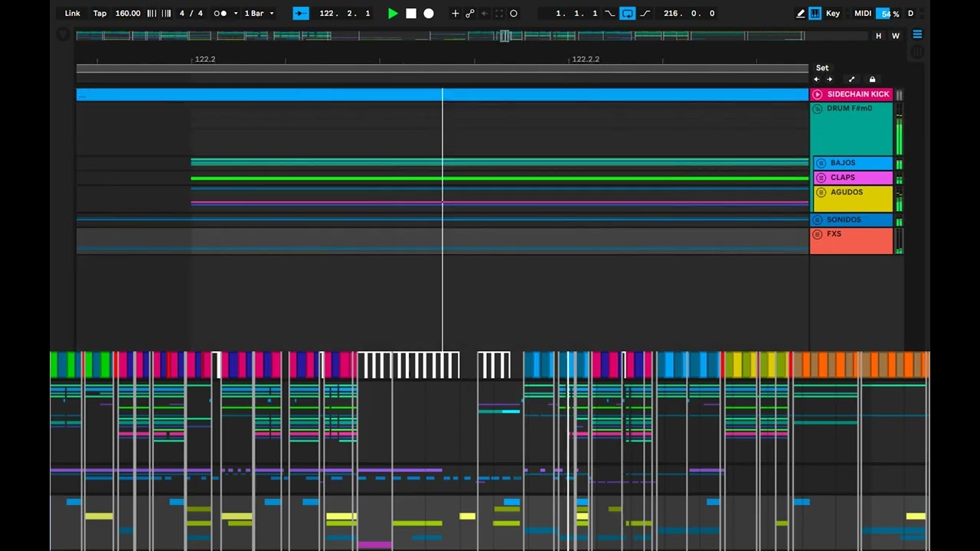Click the bright green CLAPS clip lane
980x551 pixels.
coord(499,178)
